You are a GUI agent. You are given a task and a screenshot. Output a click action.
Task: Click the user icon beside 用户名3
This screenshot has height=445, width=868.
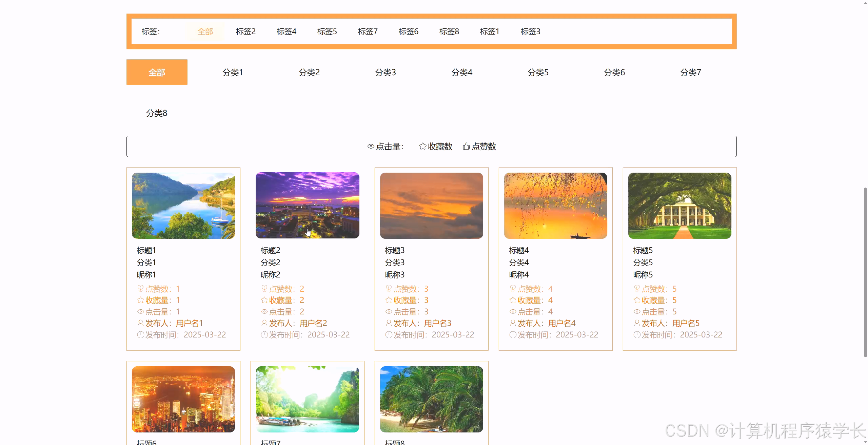(x=389, y=323)
